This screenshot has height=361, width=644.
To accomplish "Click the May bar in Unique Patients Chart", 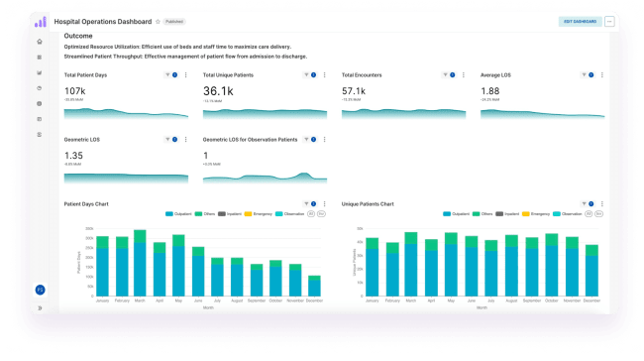I will (x=451, y=265).
